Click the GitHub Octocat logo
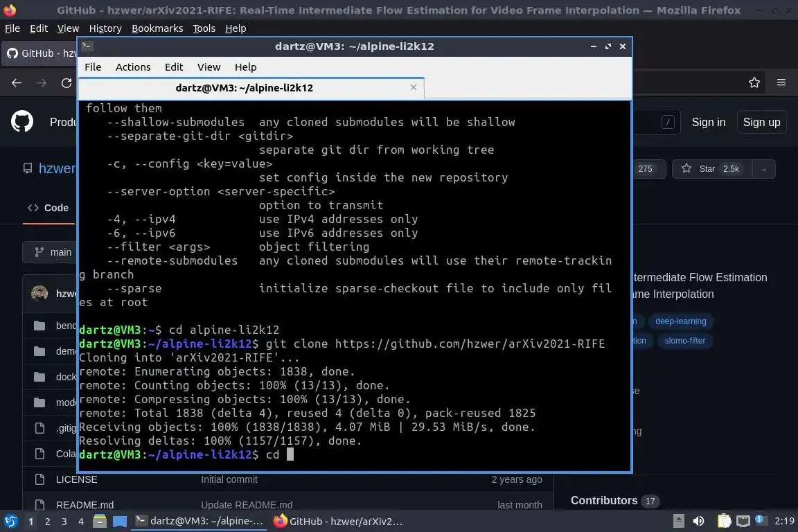 [22, 122]
